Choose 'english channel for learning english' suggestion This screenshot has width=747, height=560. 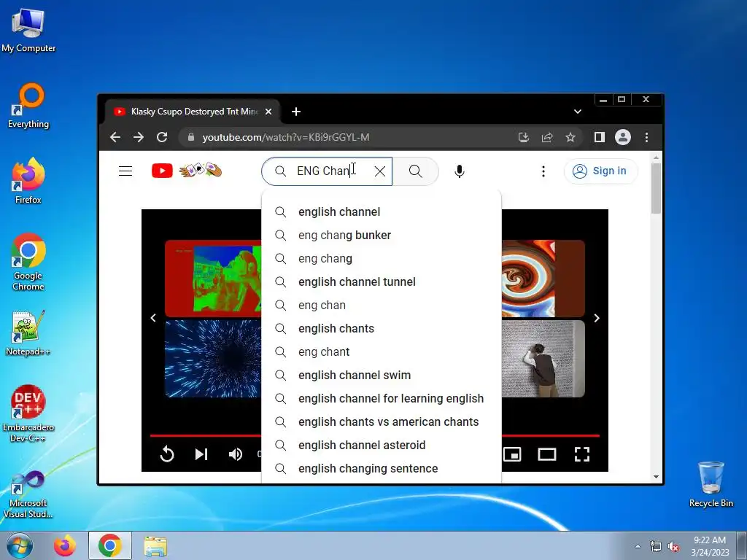(381, 399)
